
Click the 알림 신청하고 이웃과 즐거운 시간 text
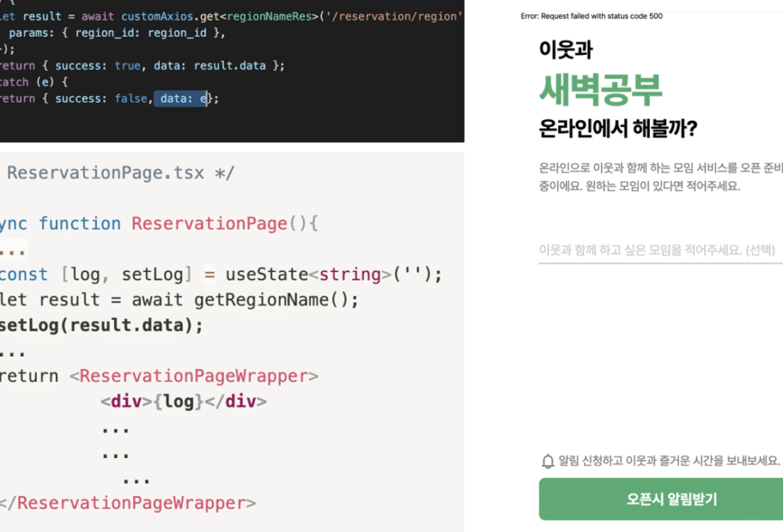tap(669, 461)
